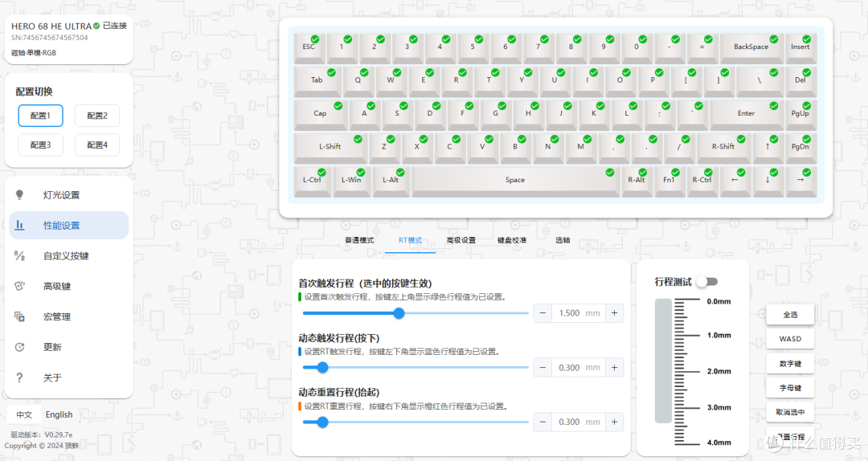Click the question mark icon beside 关于
Screen dimensions: 868x461
[19, 377]
